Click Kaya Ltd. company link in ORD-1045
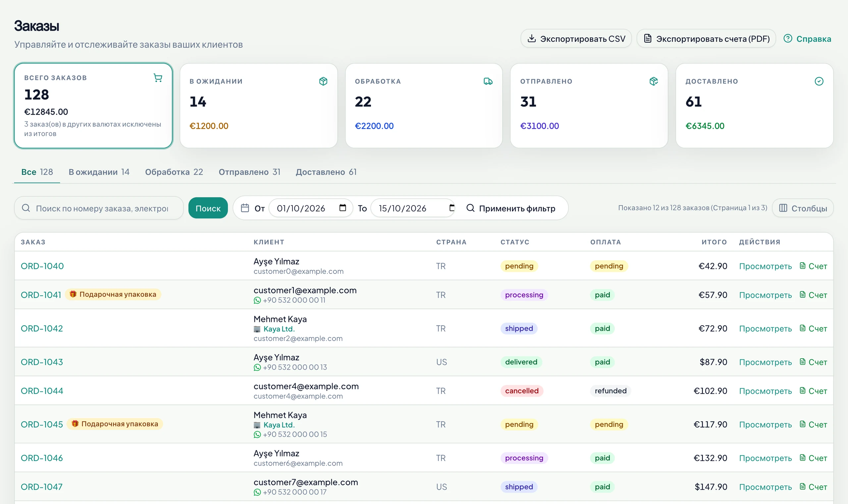 coord(279,425)
